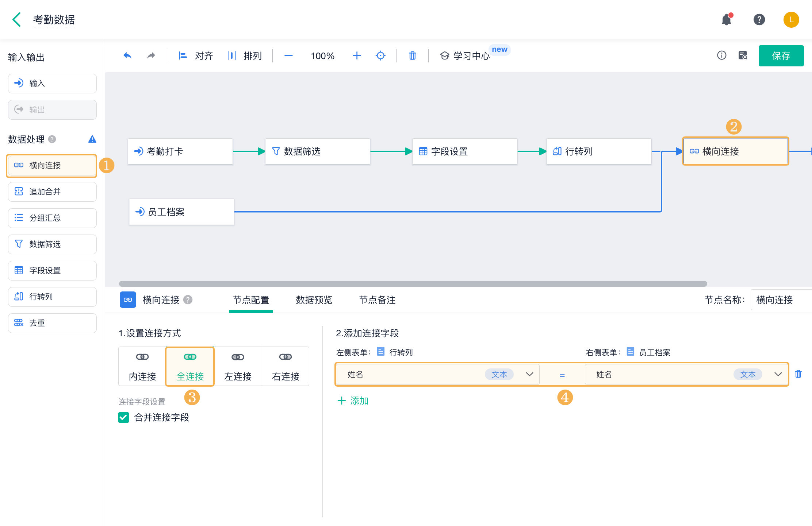
Task: Select 字段设置 in the sidebar
Action: (x=52, y=271)
